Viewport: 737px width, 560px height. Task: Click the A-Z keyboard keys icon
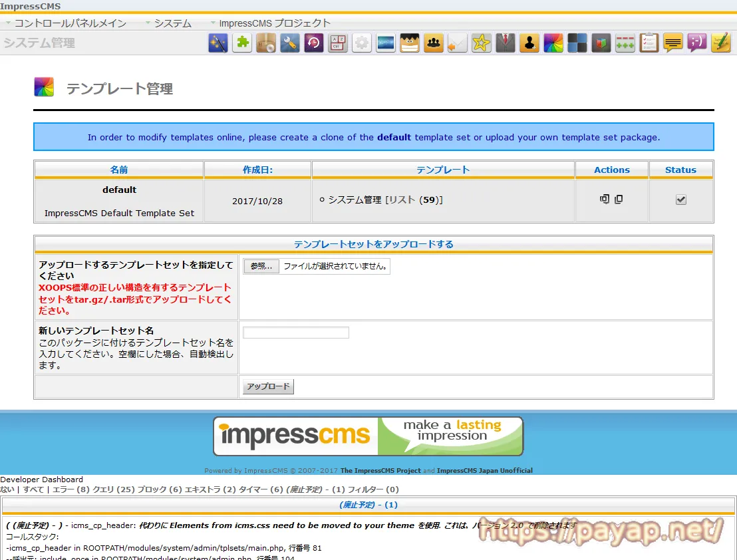coord(338,43)
